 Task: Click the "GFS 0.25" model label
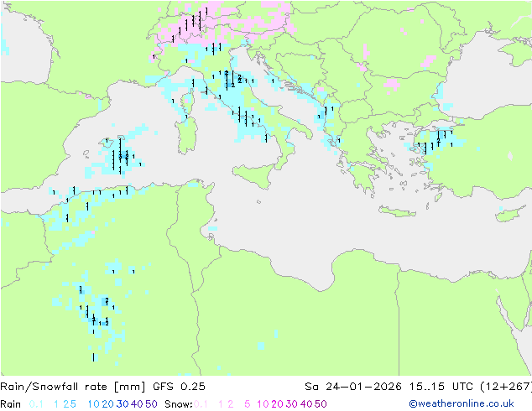pyautogui.click(x=179, y=387)
